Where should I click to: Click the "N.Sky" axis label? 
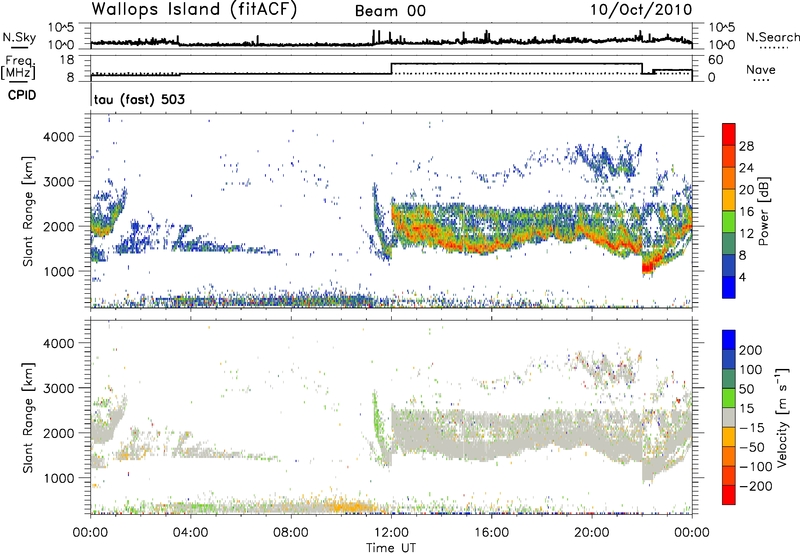coord(19,37)
